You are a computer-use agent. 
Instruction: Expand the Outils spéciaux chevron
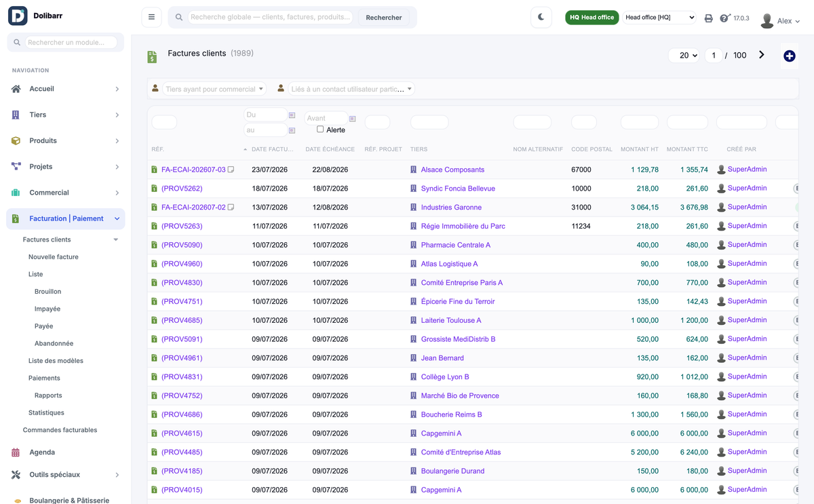(x=117, y=475)
